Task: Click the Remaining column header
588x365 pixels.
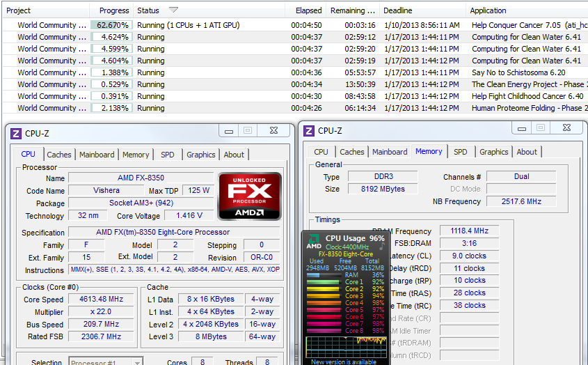Action: [353, 10]
